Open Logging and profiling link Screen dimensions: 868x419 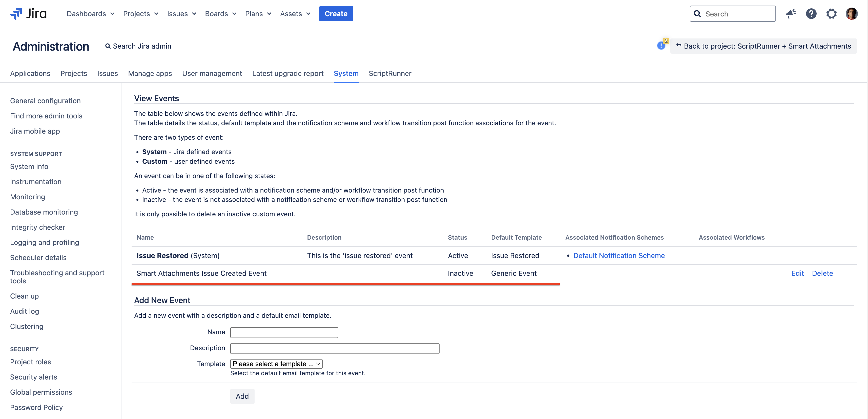pos(45,242)
